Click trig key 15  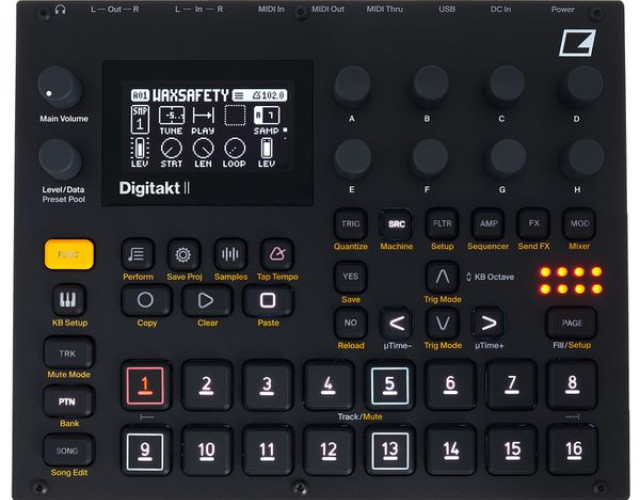[511, 451]
